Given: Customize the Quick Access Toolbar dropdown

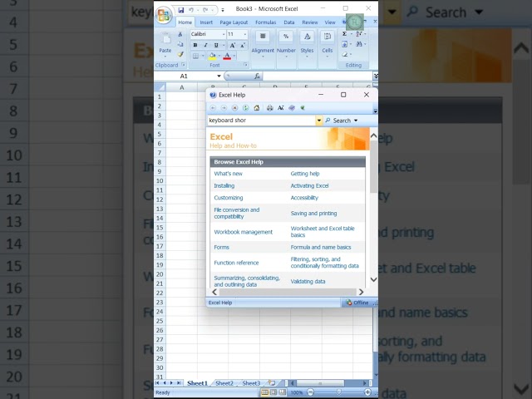Looking at the screenshot, I should point(223,10).
